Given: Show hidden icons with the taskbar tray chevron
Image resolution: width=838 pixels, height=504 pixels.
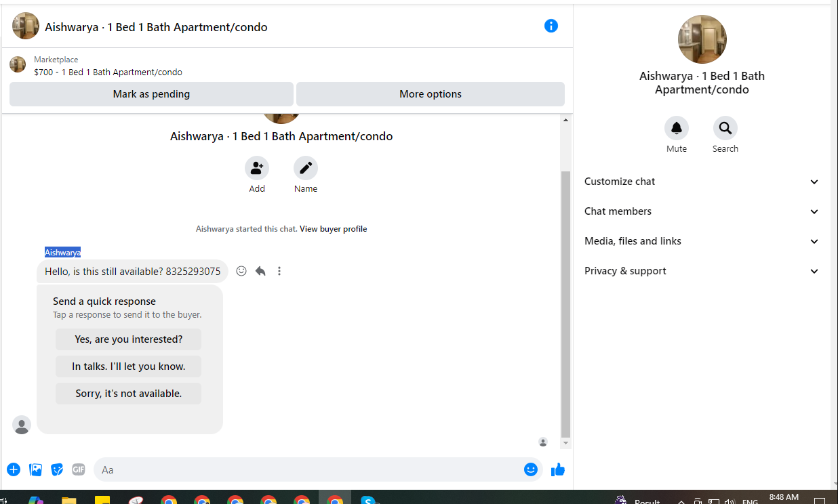Looking at the screenshot, I should tap(681, 502).
